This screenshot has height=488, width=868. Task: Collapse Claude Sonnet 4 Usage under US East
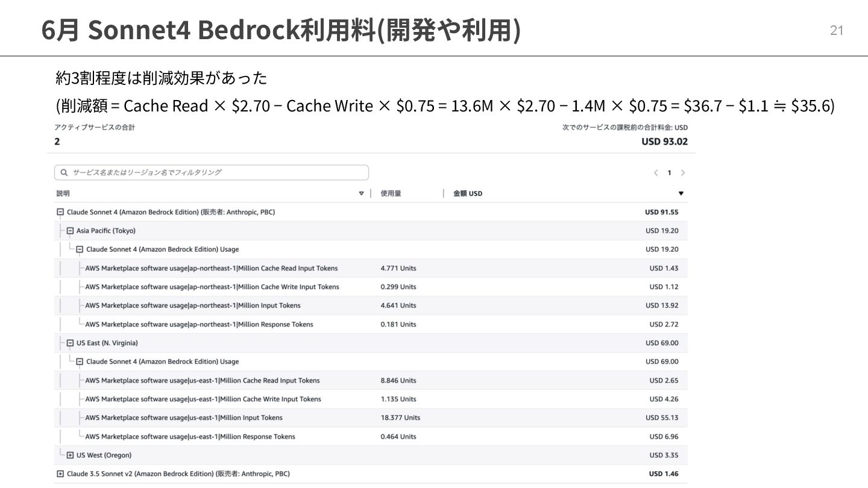point(80,361)
